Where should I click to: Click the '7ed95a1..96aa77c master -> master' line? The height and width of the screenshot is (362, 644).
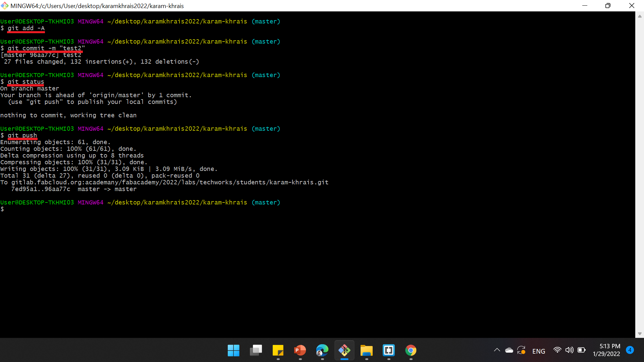click(74, 189)
